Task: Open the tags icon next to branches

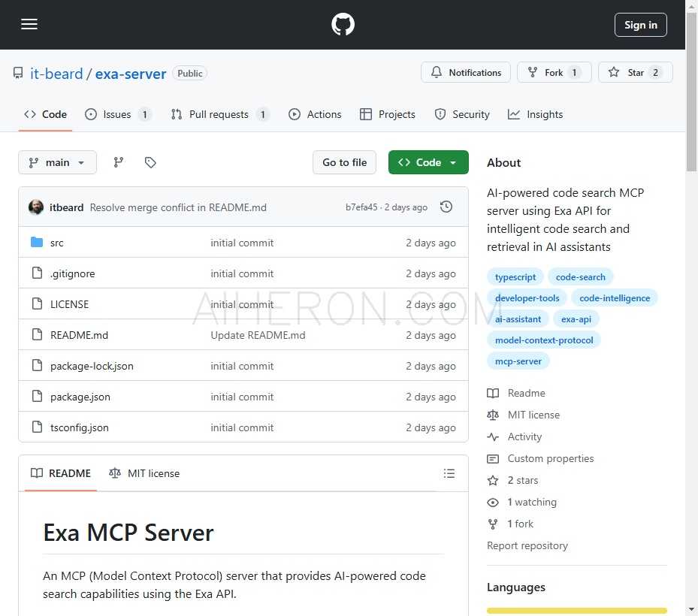Action: pyautogui.click(x=150, y=162)
